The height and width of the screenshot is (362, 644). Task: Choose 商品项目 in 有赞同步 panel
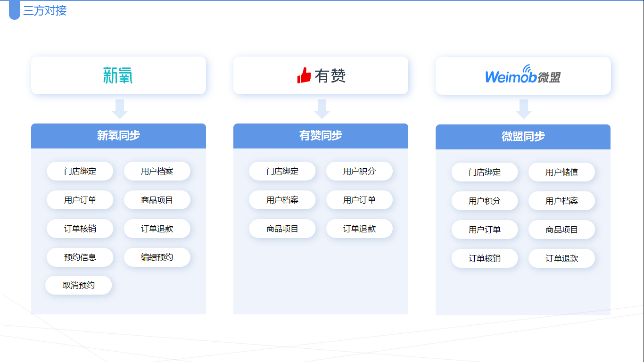pos(282,229)
